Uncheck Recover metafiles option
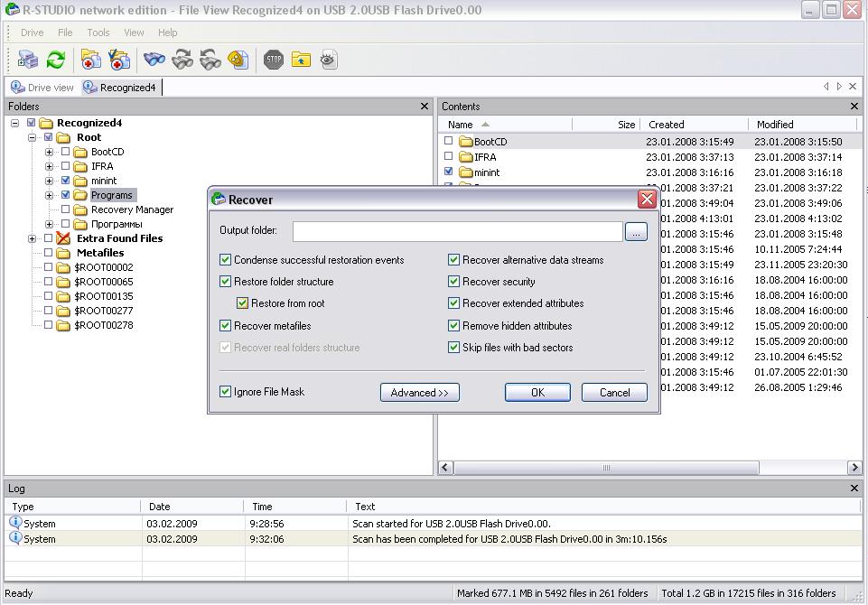Image resolution: width=868 pixels, height=605 pixels. point(225,325)
